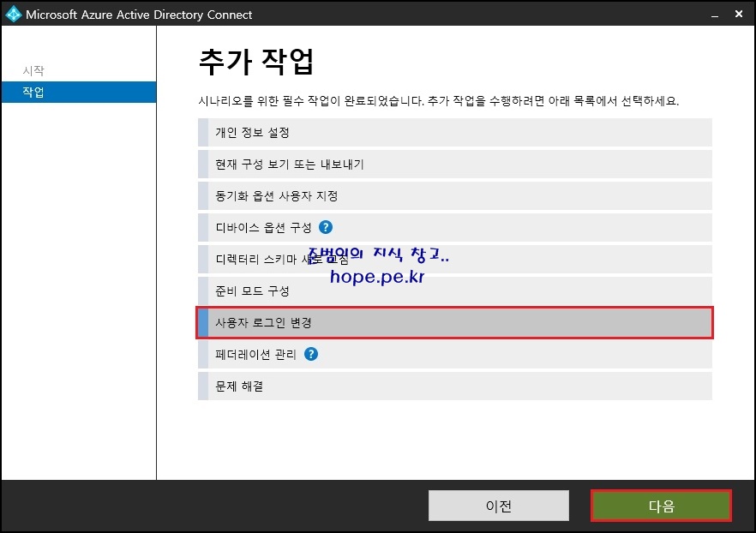
Task: Select 문제 해결 task
Action: pos(454,386)
